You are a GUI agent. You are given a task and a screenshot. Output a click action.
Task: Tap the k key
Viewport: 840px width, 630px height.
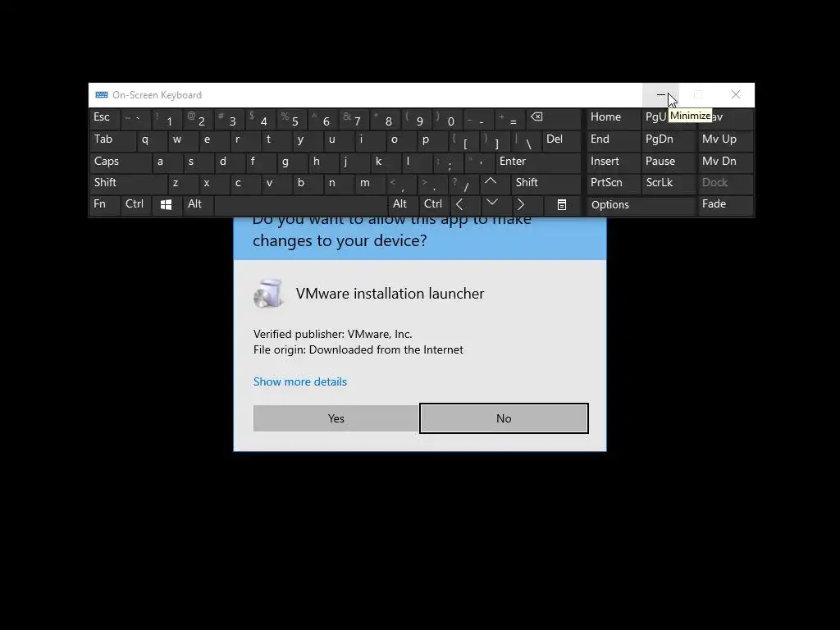coord(386,162)
